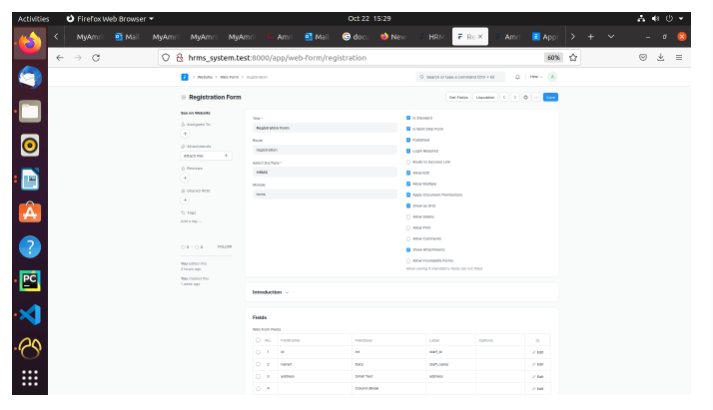Click the Save button
Viewport: 713px width, 410px height.
pyautogui.click(x=550, y=97)
